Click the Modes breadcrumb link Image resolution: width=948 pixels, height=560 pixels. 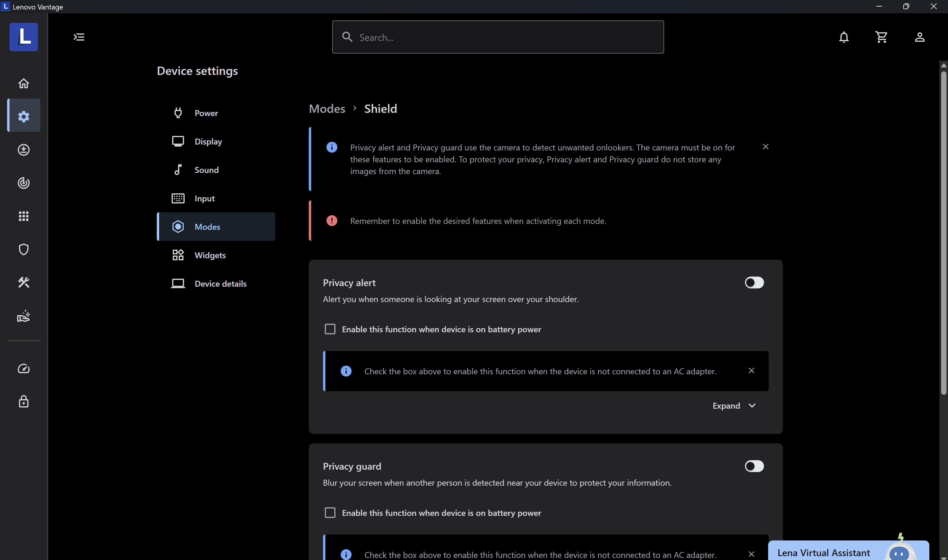pyautogui.click(x=327, y=109)
